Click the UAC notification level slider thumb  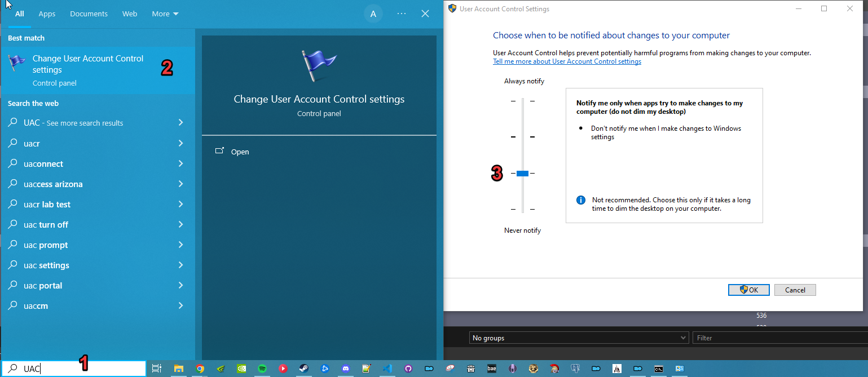coord(522,174)
